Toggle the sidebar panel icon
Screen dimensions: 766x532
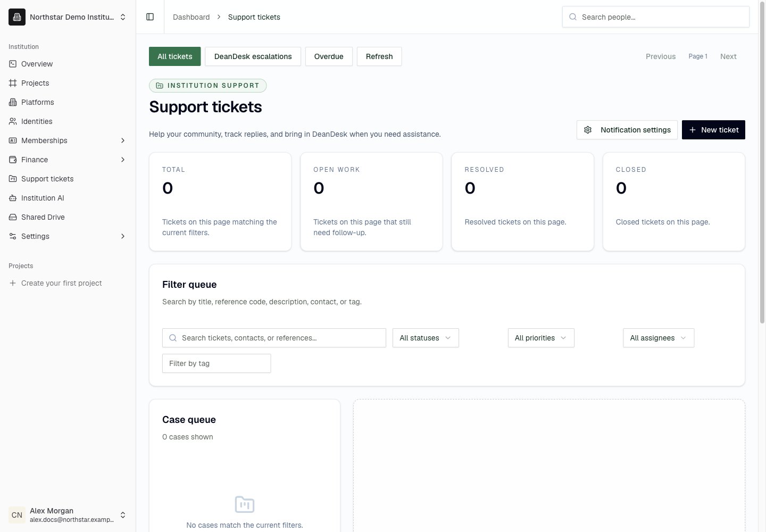tap(150, 17)
